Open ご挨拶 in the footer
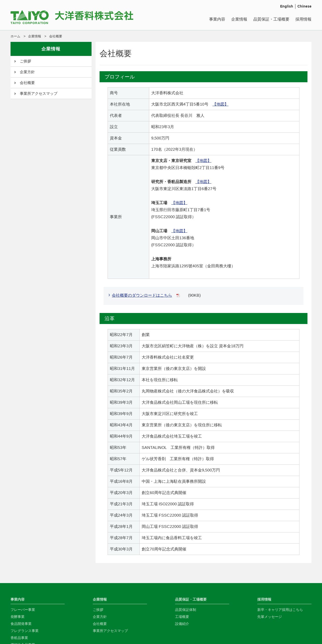This screenshot has width=322, height=644. point(98,610)
